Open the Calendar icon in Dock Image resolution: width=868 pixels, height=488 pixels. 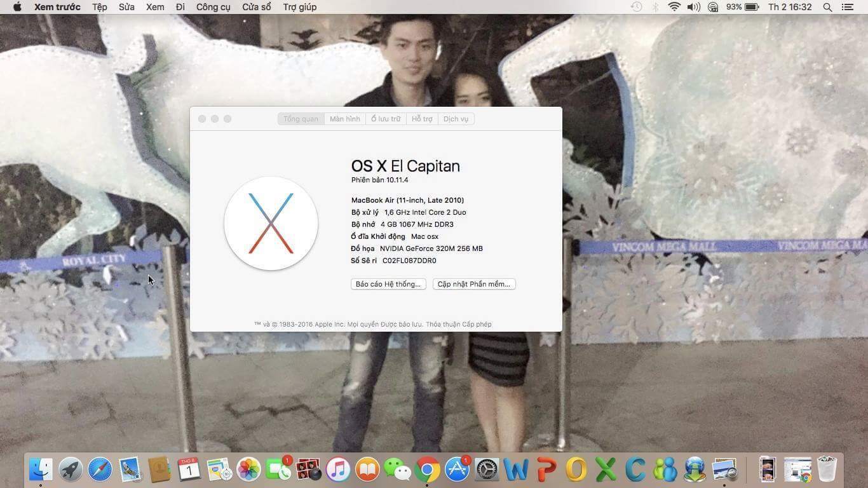189,470
